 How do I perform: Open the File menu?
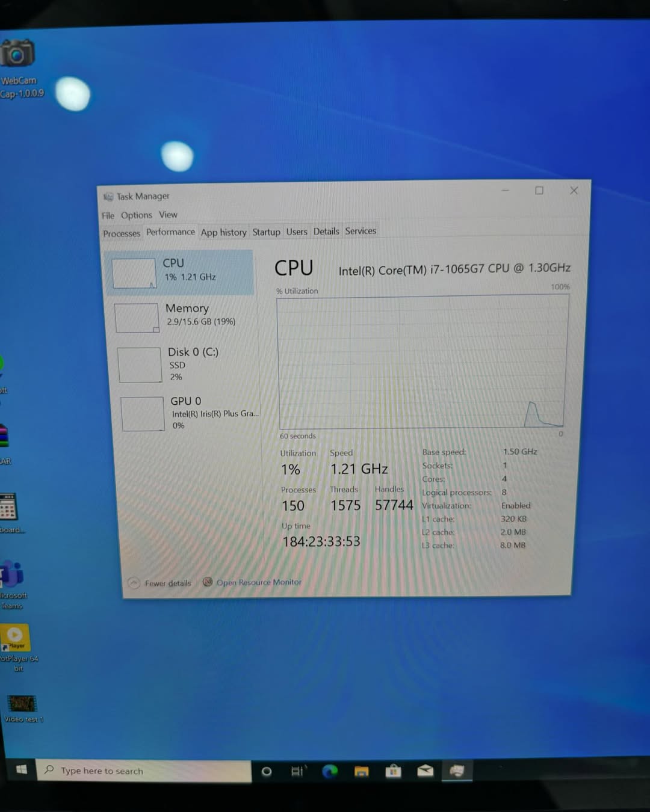pos(108,215)
